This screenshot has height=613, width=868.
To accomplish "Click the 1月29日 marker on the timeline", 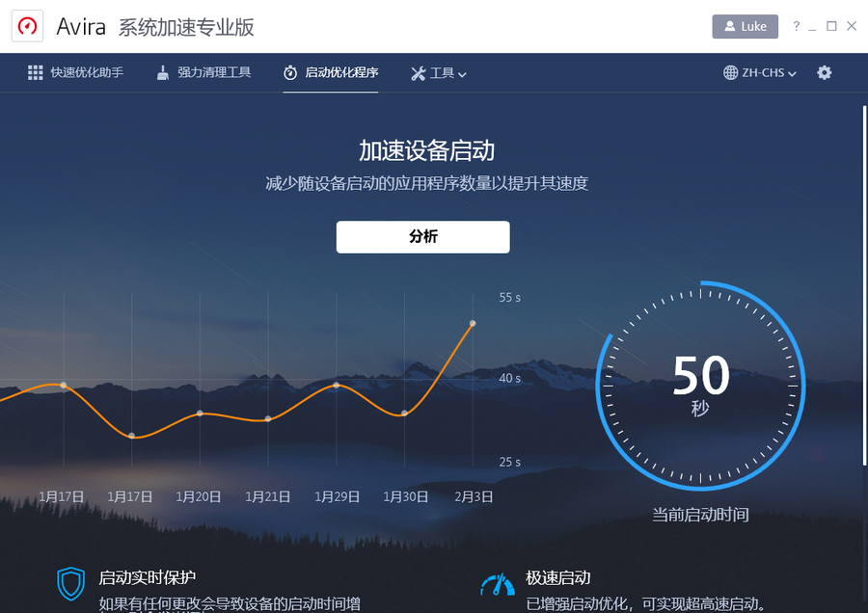I will (337, 496).
